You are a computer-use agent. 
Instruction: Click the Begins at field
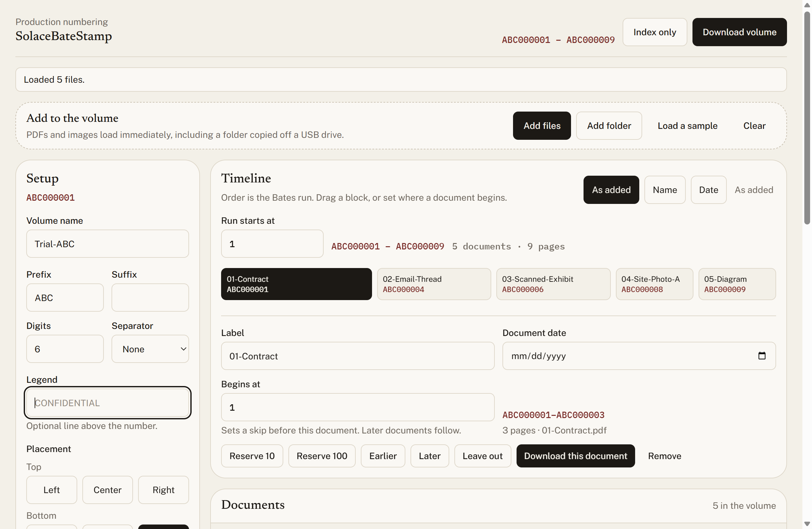pyautogui.click(x=358, y=407)
